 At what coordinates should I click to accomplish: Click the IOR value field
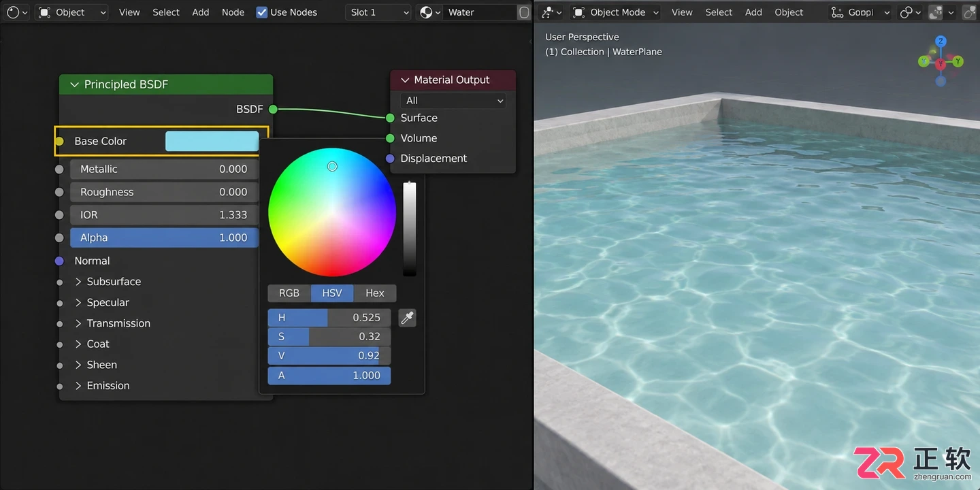[164, 215]
